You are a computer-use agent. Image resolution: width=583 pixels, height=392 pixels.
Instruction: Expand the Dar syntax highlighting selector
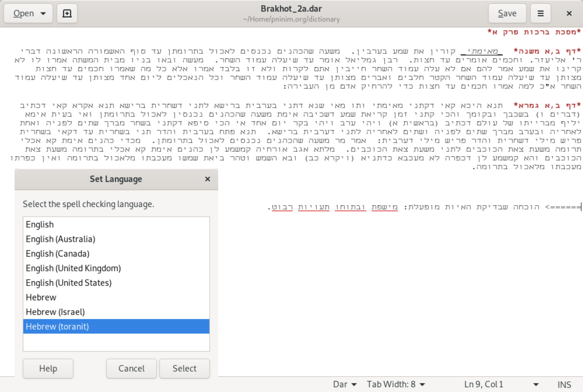pos(345,384)
